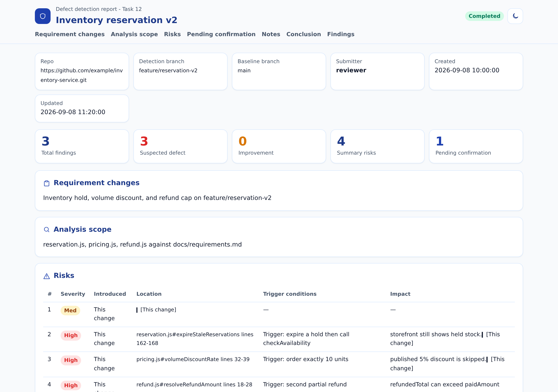This screenshot has height=392, width=558.
Task: Click impact 'published 5% discount is skipped'
Action: 438,359
